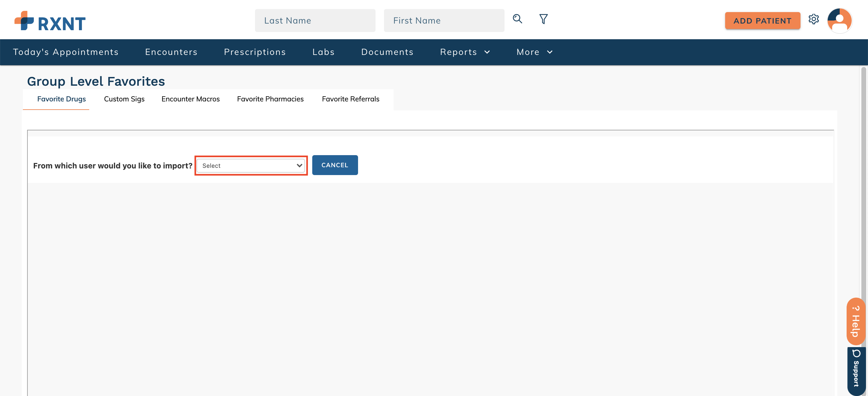Open the patient filter funnel icon
Image resolution: width=868 pixels, height=396 pixels.
coord(543,19)
